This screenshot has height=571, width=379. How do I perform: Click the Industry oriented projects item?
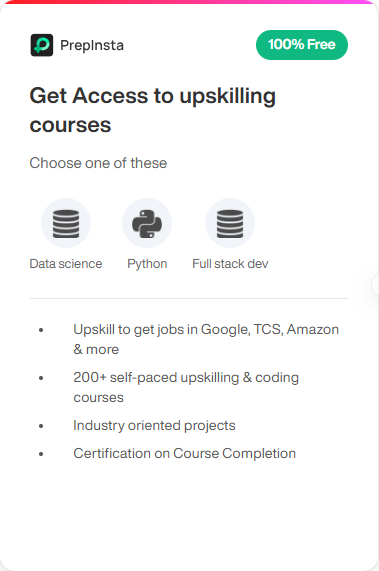tap(154, 425)
